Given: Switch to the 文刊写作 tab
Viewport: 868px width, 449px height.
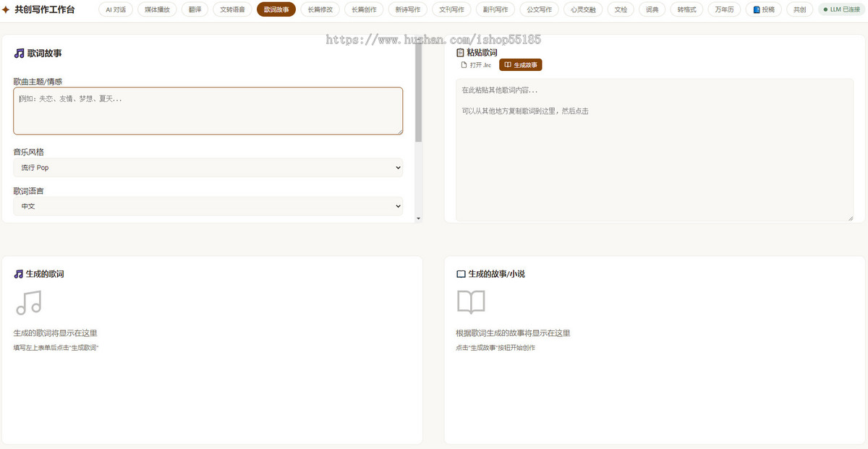Looking at the screenshot, I should click(x=452, y=10).
